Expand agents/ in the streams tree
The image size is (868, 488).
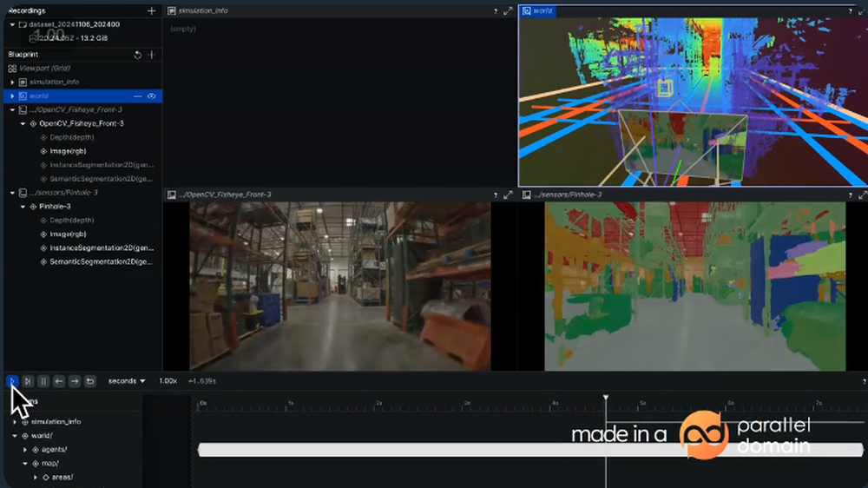tap(25, 450)
